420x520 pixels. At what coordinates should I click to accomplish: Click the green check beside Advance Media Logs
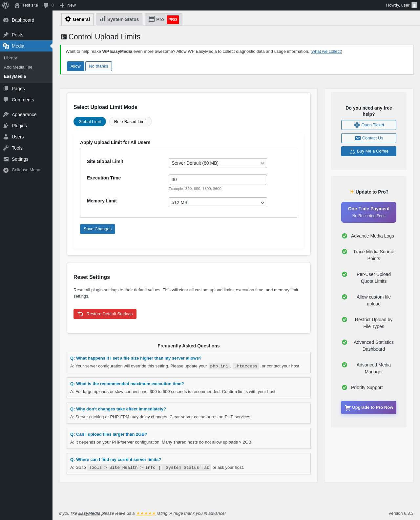click(345, 236)
